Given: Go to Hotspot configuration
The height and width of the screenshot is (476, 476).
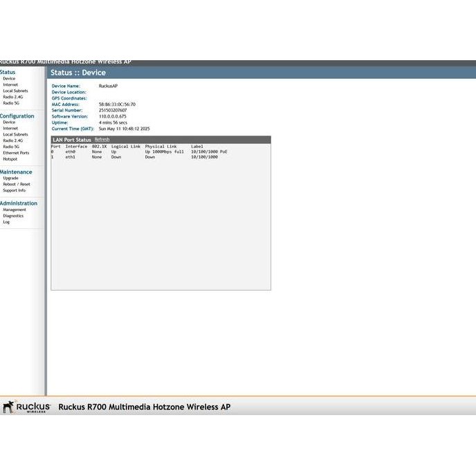Looking at the screenshot, I should point(10,159).
